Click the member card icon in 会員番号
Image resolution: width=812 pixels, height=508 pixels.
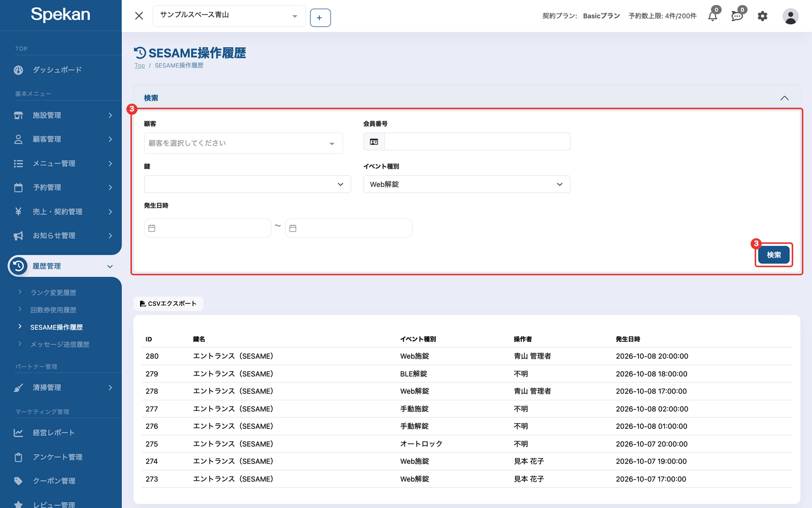click(x=374, y=142)
